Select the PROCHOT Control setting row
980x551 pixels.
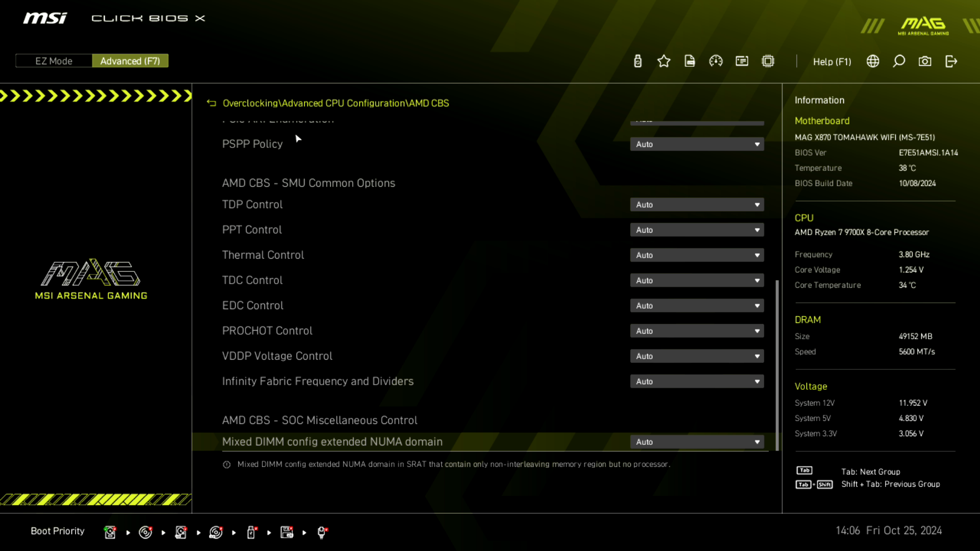point(267,331)
